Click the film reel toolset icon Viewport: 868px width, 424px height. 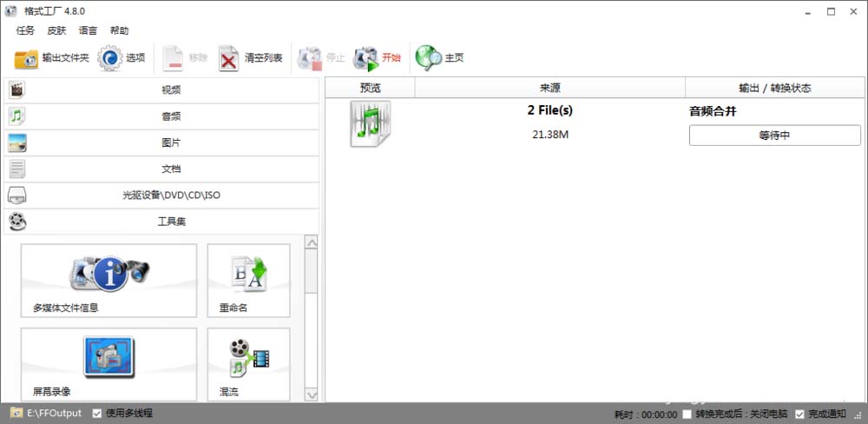click(17, 222)
